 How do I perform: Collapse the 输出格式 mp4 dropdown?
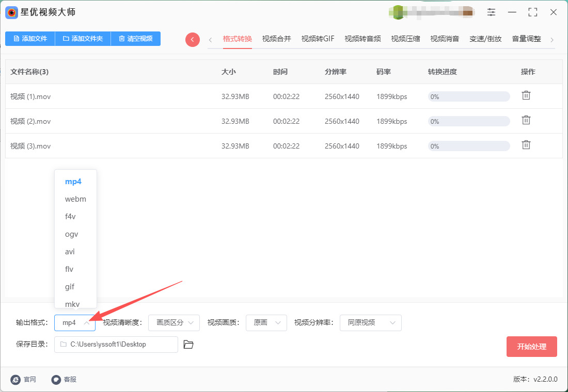[x=75, y=323]
